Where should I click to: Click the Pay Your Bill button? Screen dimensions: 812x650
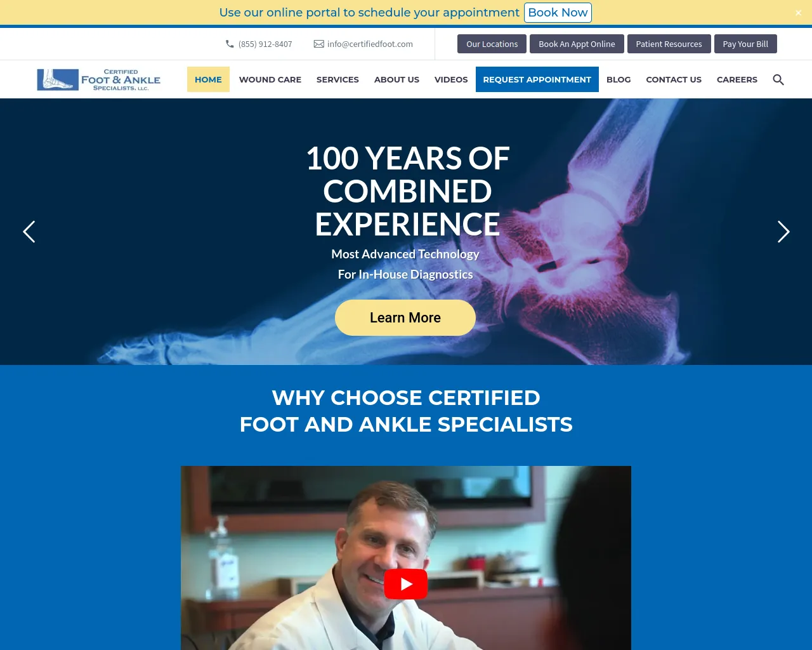[745, 44]
